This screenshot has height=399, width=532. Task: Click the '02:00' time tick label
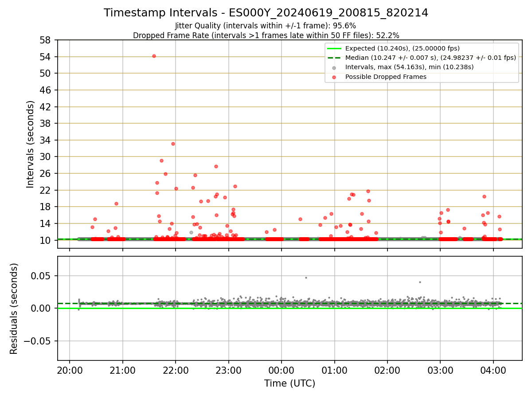(387, 370)
